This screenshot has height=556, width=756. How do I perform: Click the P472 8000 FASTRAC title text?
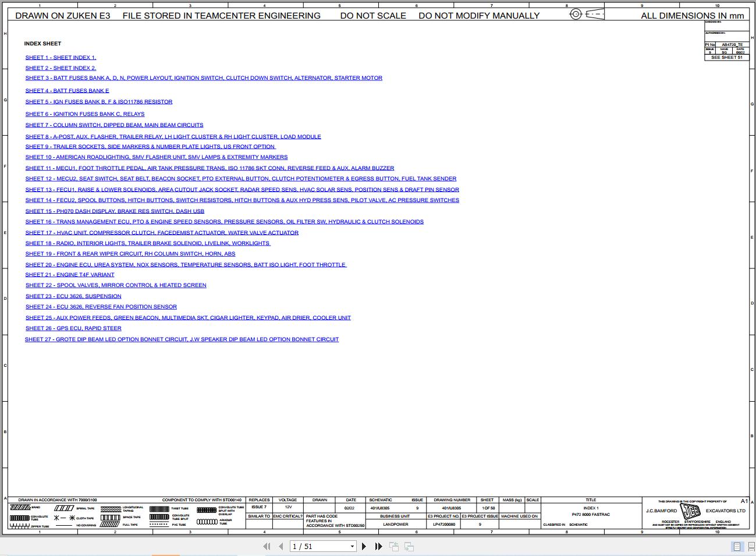(591, 515)
